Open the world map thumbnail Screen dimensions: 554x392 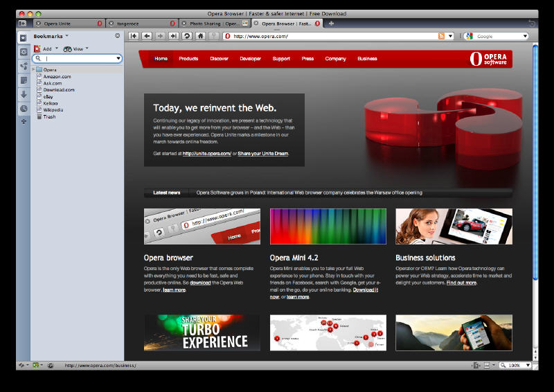(328, 332)
